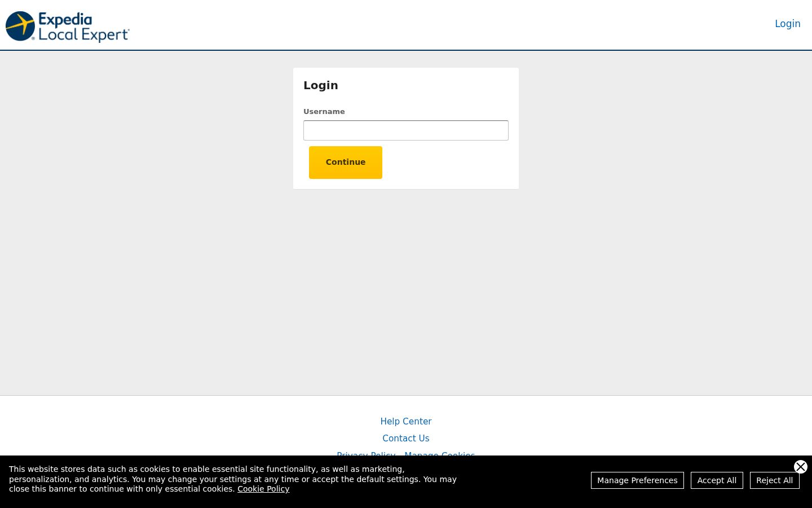Click the Expedia Local Expert logo
Image resolution: width=812 pixels, height=508 pixels.
(68, 27)
